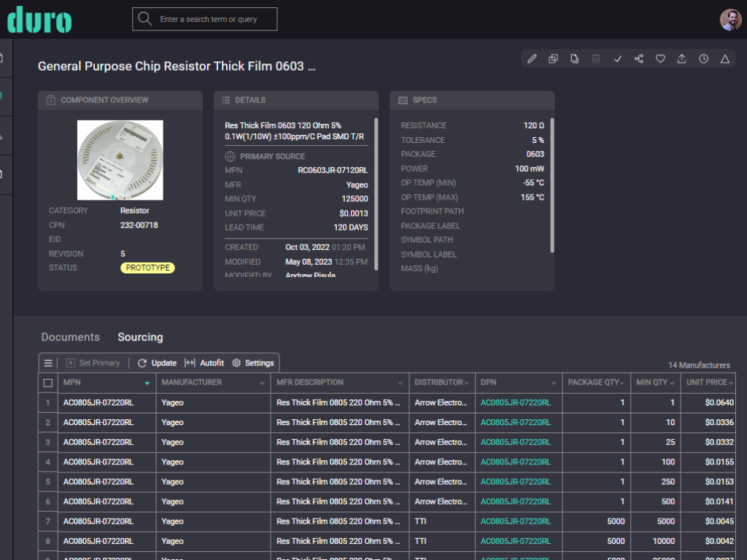This screenshot has height=560, width=747.
Task: Open the Distributor column dropdown arrow
Action: click(x=466, y=384)
